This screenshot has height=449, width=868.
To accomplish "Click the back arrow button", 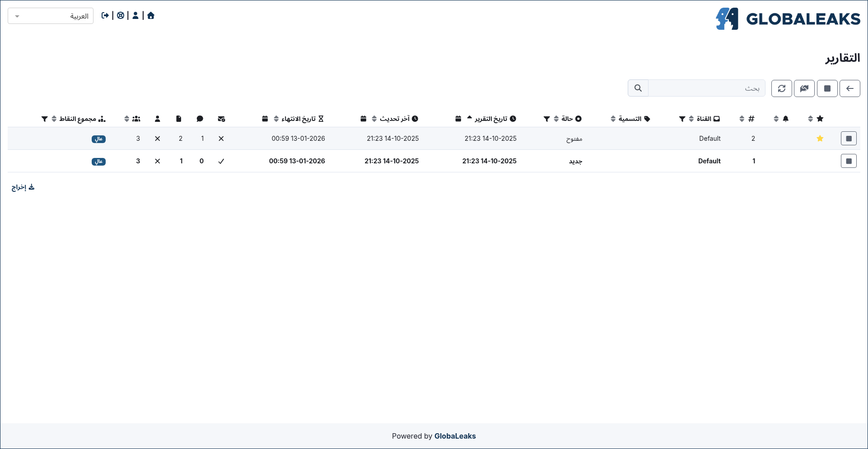I will click(850, 88).
